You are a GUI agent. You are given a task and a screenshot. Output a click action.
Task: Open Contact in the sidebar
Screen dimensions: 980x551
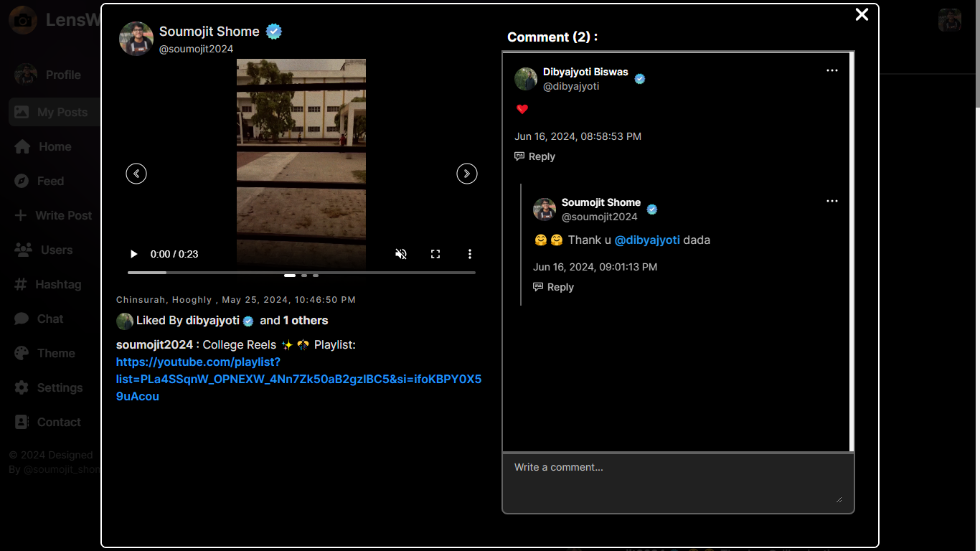55,422
